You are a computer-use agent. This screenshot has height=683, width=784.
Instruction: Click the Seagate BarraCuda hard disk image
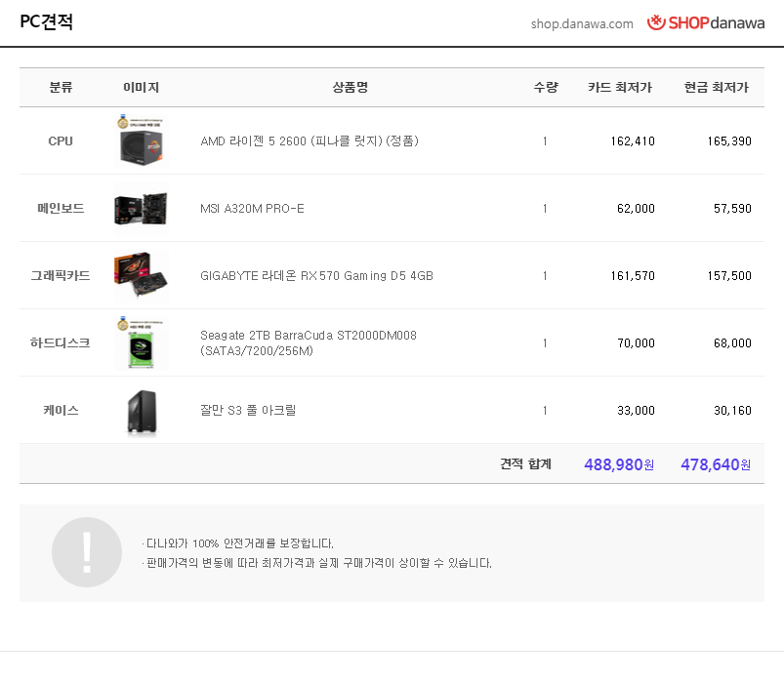[141, 343]
